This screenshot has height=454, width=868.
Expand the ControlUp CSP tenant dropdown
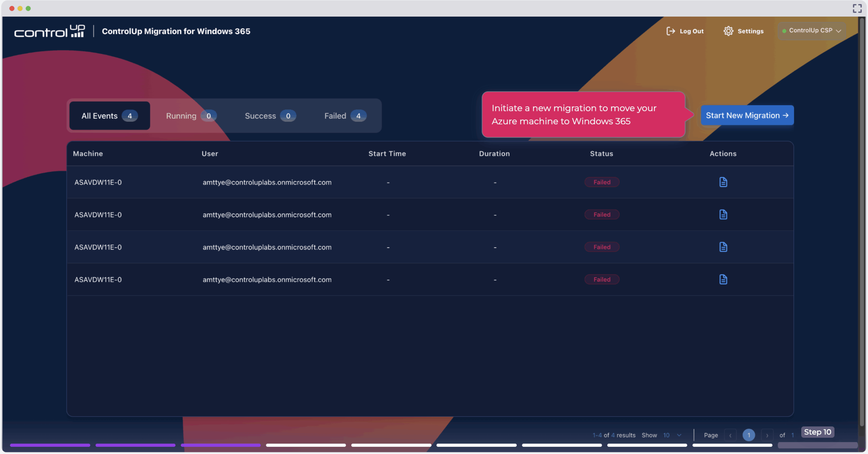pyautogui.click(x=812, y=31)
